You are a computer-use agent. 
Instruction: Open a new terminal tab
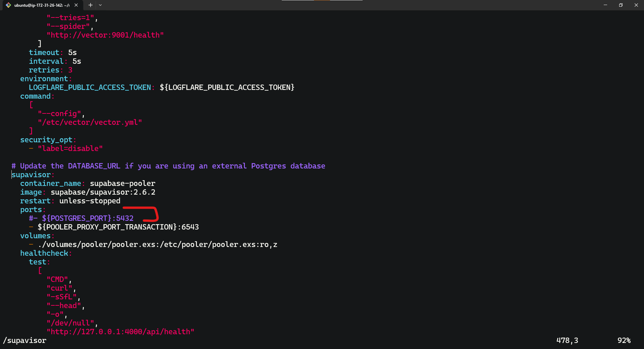(x=90, y=5)
